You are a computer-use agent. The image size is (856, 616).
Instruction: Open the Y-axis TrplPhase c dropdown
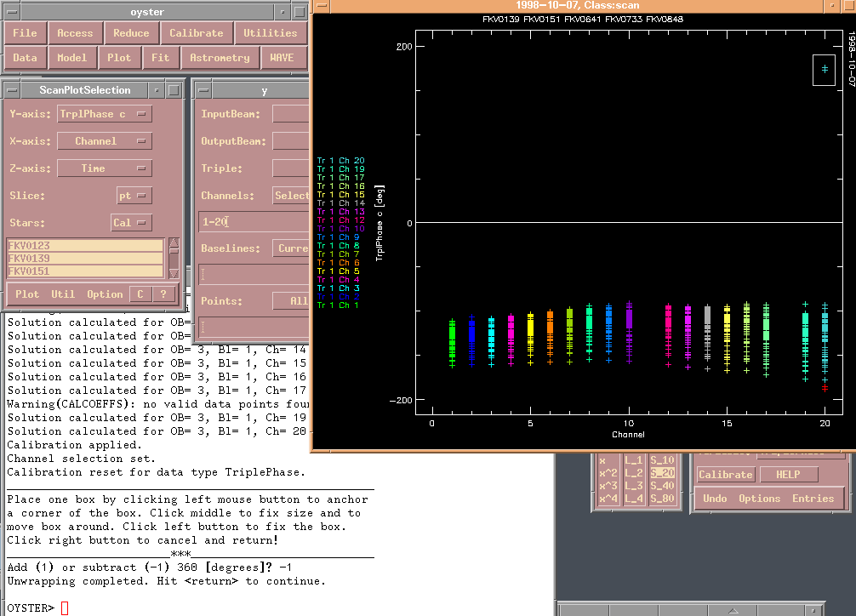tap(105, 114)
